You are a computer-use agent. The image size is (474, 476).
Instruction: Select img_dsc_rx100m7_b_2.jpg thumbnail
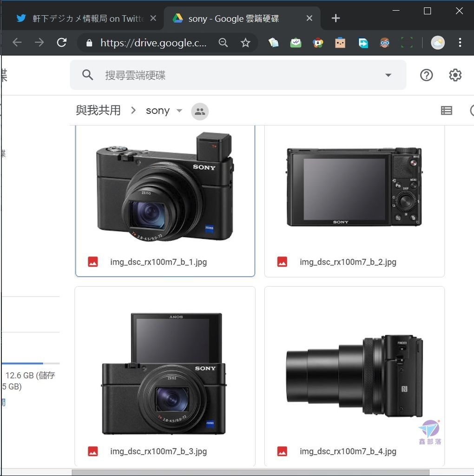(x=355, y=187)
